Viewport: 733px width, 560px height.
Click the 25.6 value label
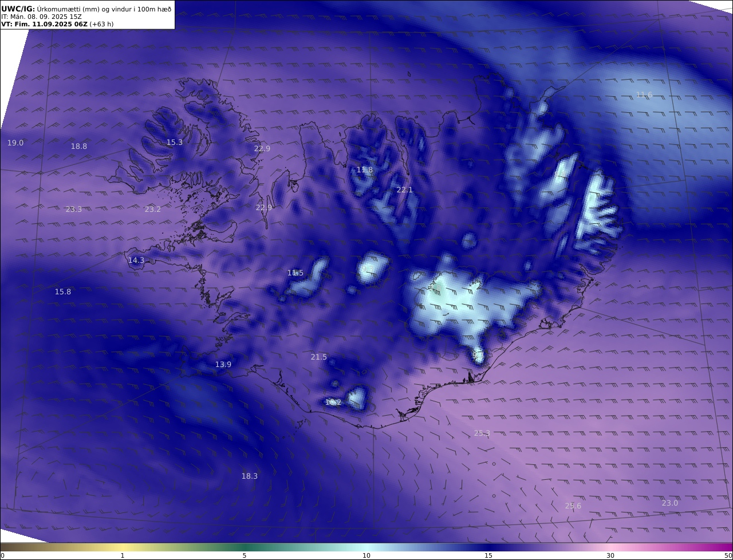[x=573, y=506]
